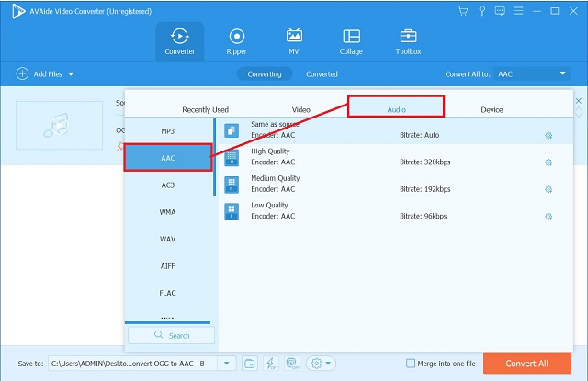Open the Convert All to dropdown
Viewport: 588px width, 381px height.
pos(532,73)
